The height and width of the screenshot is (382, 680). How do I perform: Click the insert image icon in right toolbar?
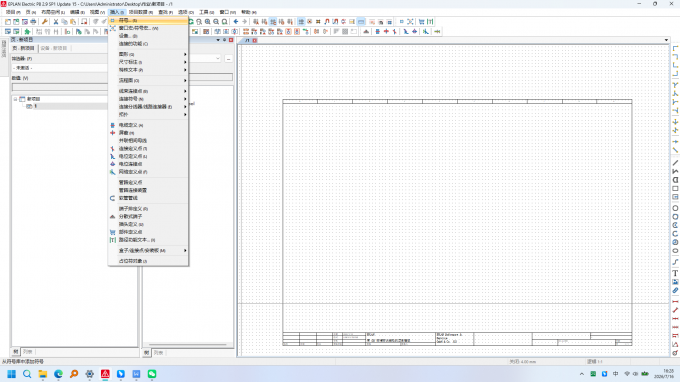pyautogui.click(x=675, y=282)
